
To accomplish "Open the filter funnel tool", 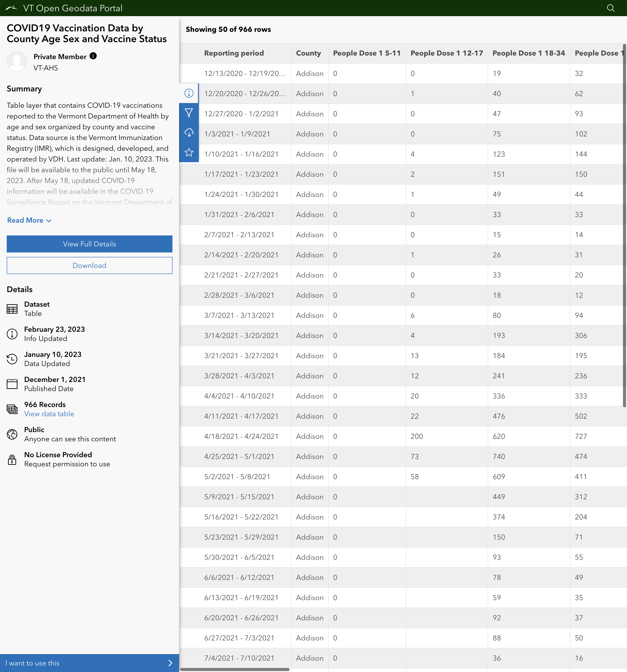I will [189, 113].
